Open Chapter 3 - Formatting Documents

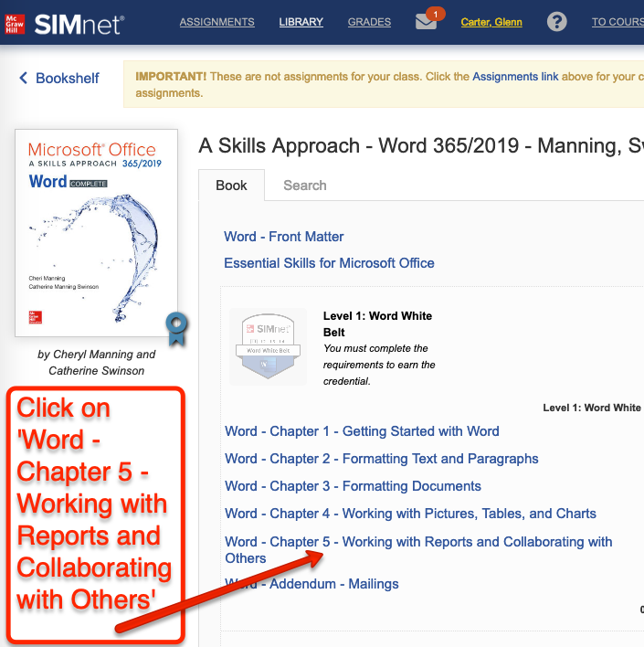coord(354,486)
